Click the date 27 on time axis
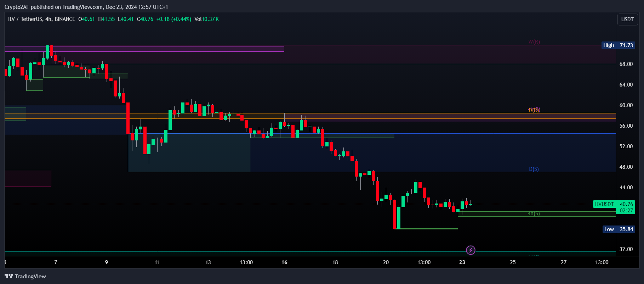This screenshot has height=284, width=644. 564,262
